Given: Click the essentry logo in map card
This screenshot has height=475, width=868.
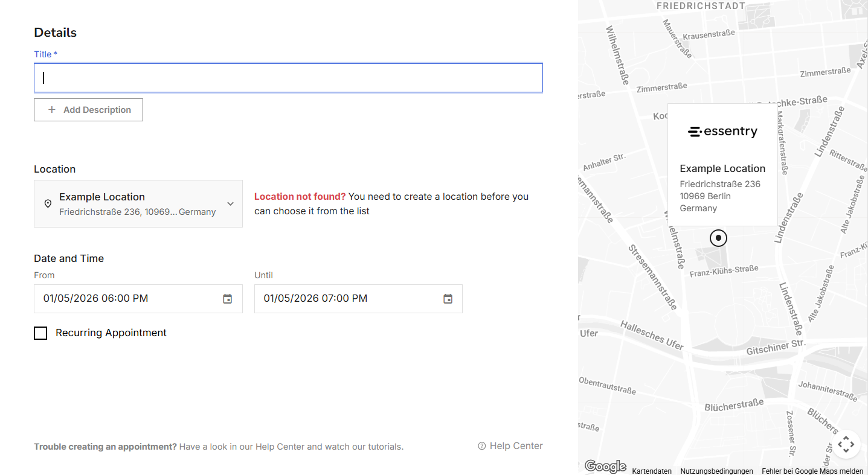Looking at the screenshot, I should 722,132.
